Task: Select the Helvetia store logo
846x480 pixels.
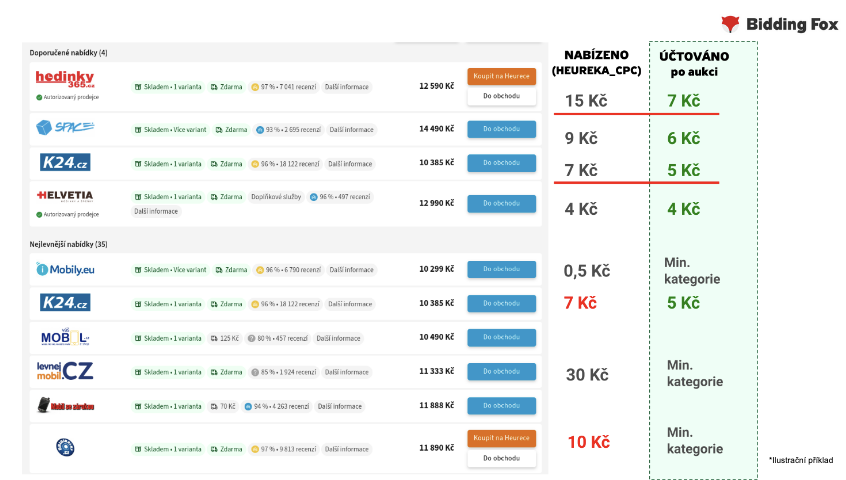Action: pyautogui.click(x=65, y=195)
